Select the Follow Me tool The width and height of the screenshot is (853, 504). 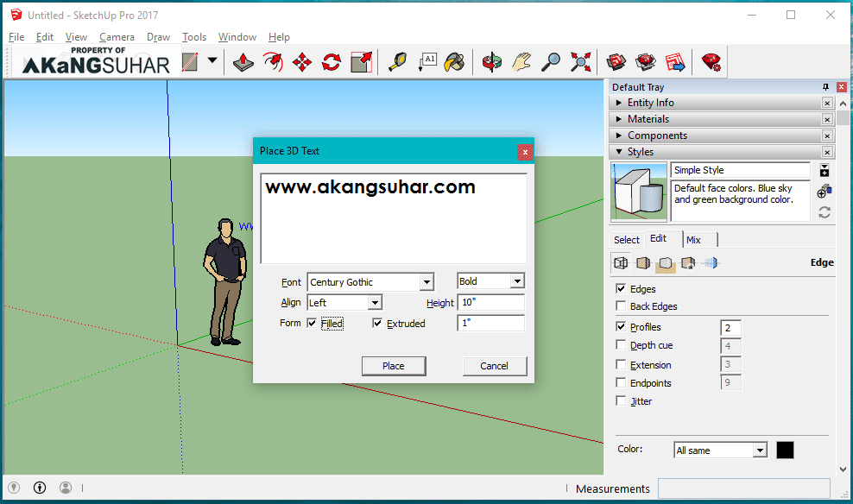[x=273, y=62]
